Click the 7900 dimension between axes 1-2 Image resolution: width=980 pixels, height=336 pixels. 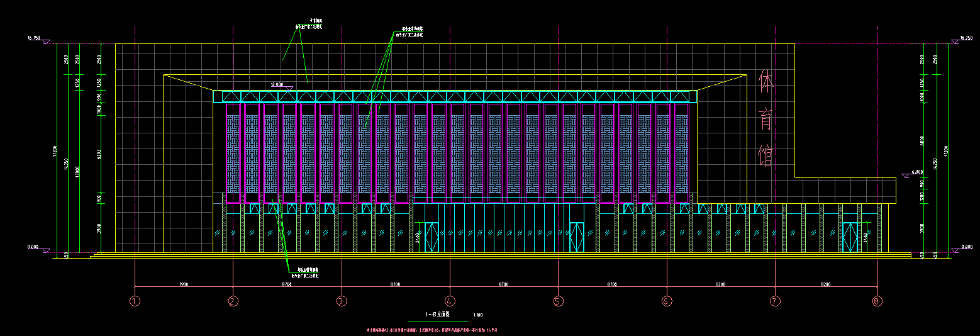point(184,285)
